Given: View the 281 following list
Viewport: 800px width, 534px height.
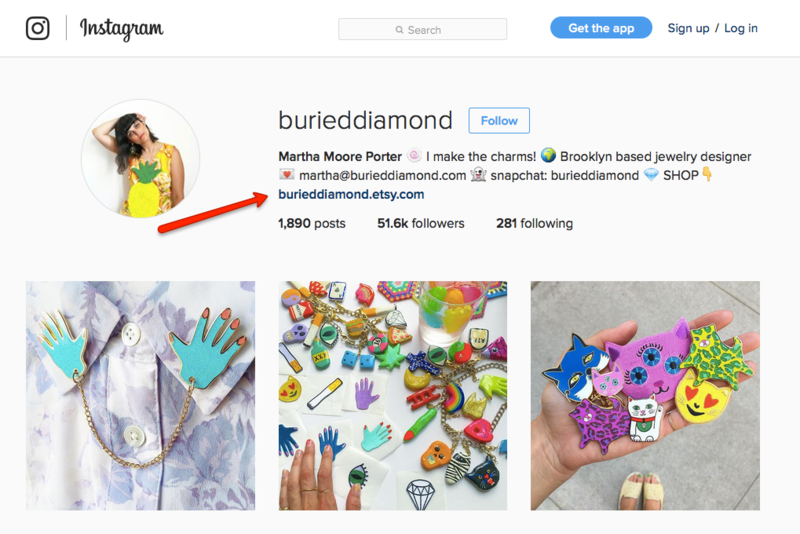Looking at the screenshot, I should click(x=534, y=223).
